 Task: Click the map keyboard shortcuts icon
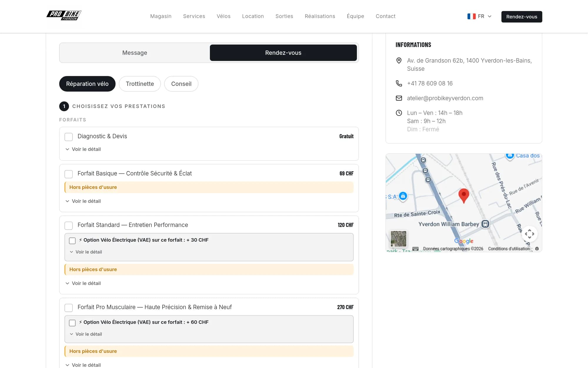click(x=415, y=249)
